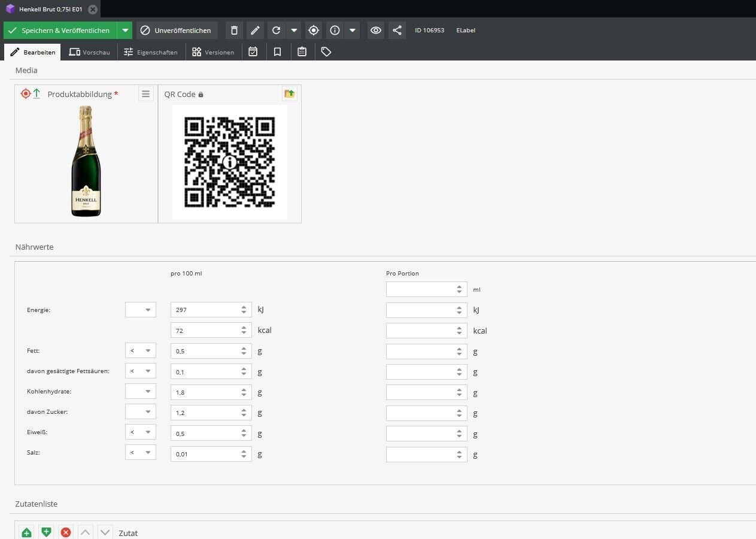Image resolution: width=756 pixels, height=539 pixels.
Task: Click the Pro Portion Salz input field
Action: point(427,454)
